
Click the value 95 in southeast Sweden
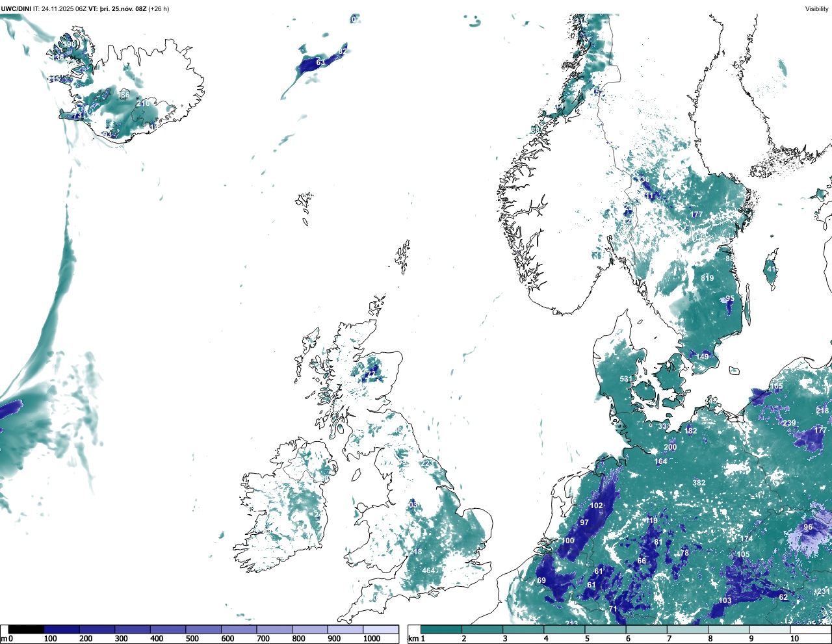point(730,299)
